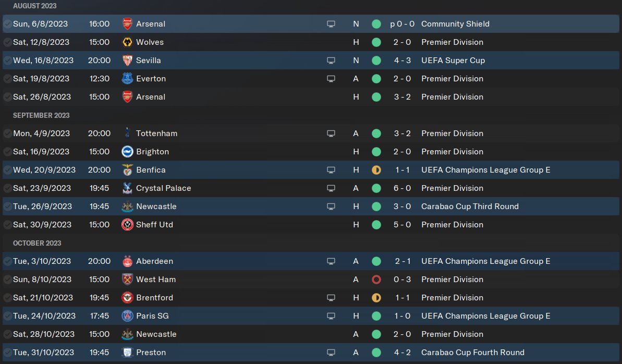Click the Sevilla club crest icon
This screenshot has height=364, width=622.
click(127, 60)
